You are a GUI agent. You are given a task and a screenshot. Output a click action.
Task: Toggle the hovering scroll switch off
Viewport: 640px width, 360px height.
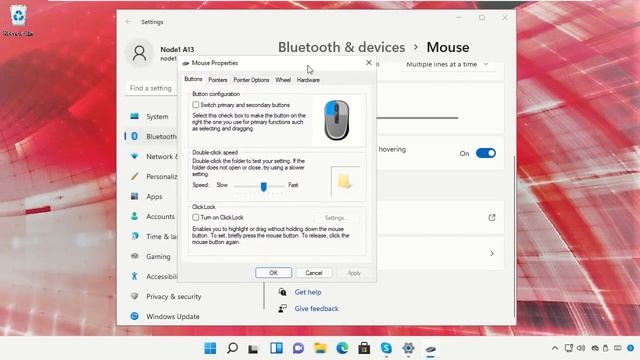coord(486,153)
